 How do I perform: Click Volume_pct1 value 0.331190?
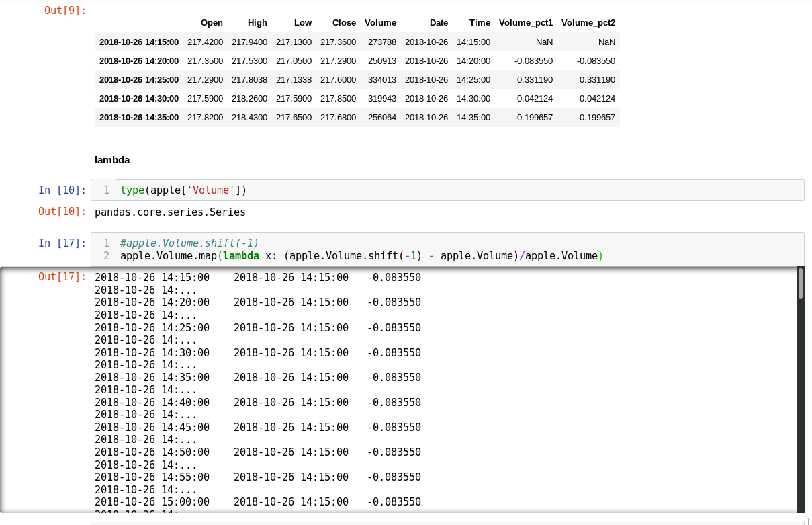pyautogui.click(x=535, y=79)
